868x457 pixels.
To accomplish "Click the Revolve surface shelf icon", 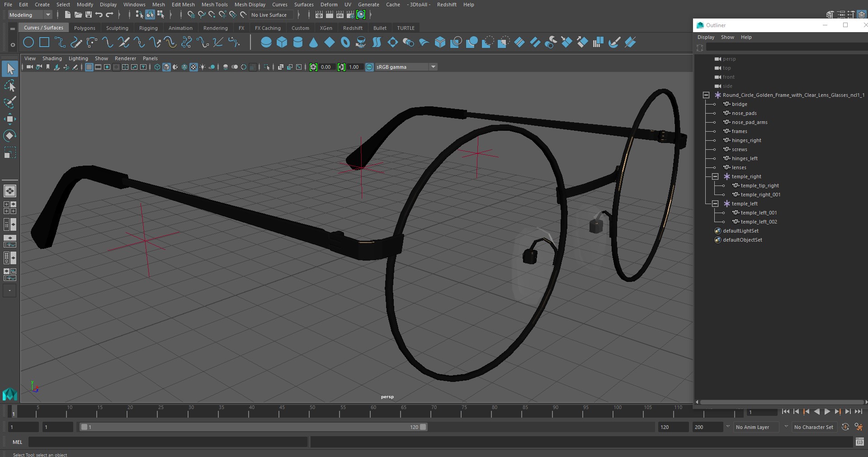I will [x=361, y=43].
